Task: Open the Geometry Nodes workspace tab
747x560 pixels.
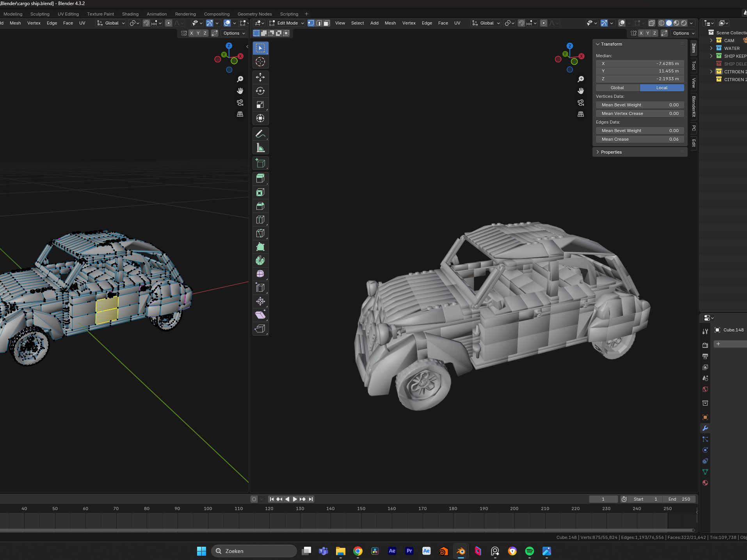Action: click(254, 14)
